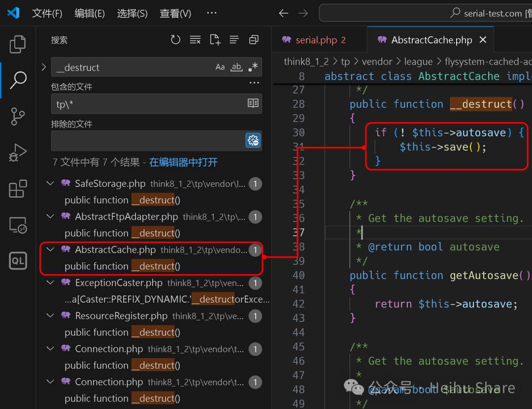Switch to the serial.php tab
This screenshot has width=532, height=409.
[x=319, y=40]
